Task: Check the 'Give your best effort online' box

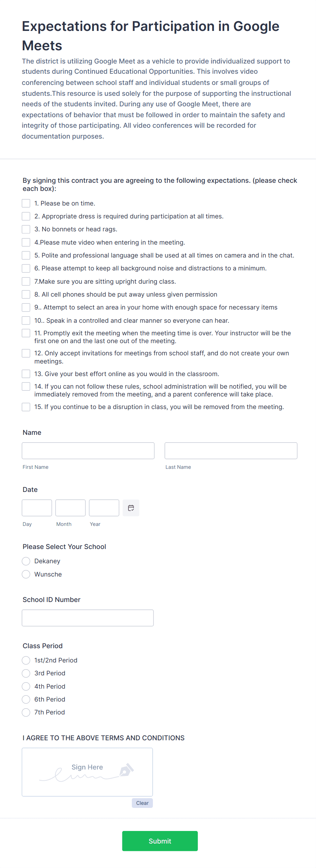Action: click(26, 373)
